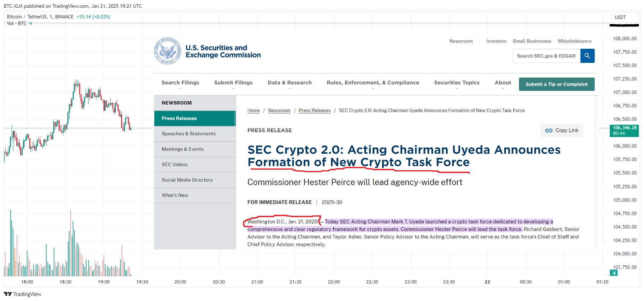This screenshot has height=301, width=644.
Task: Click the 104,000.00 price axis label
Action: (x=625, y=254)
